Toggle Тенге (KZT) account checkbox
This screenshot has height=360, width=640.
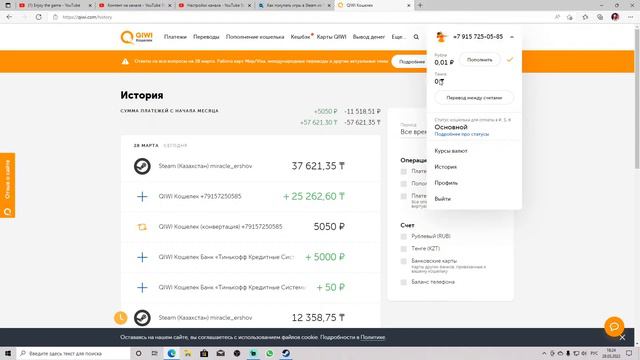[x=404, y=249]
